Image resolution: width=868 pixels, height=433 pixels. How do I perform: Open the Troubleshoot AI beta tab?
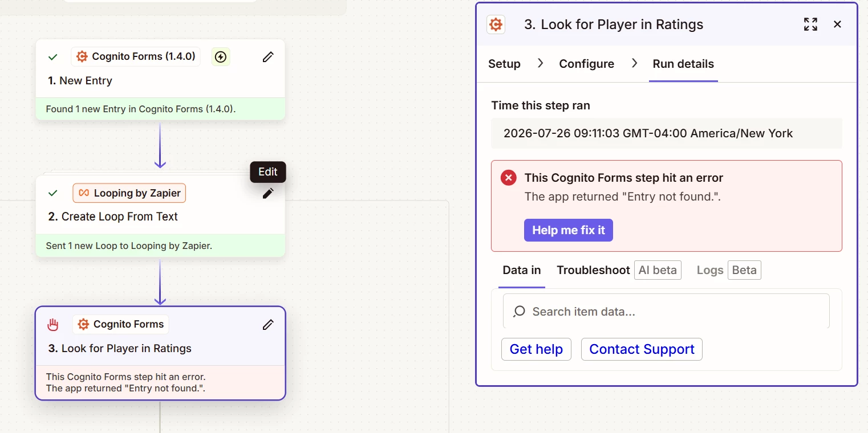tap(618, 270)
